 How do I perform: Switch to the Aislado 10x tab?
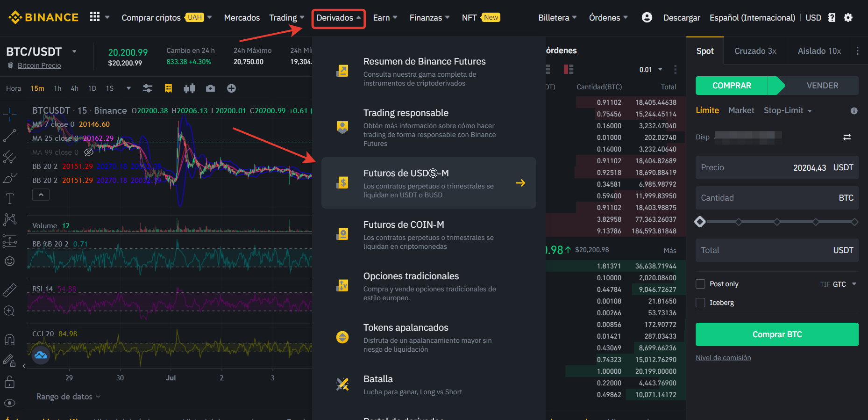(819, 51)
